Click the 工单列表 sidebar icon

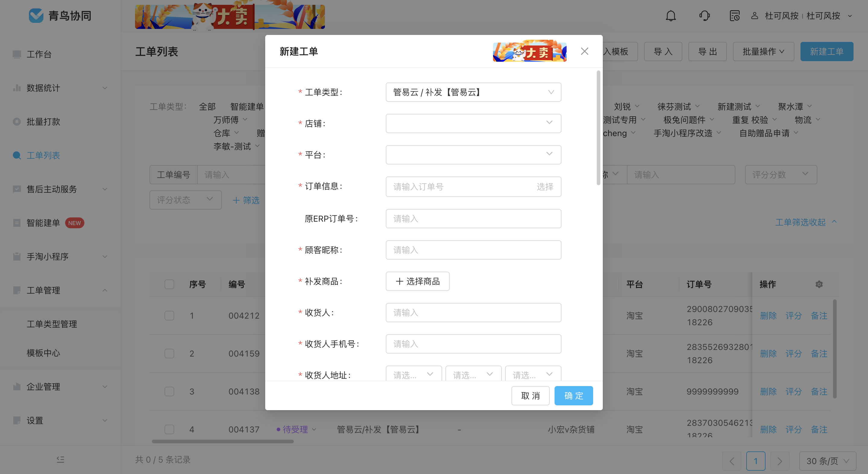pyautogui.click(x=17, y=155)
